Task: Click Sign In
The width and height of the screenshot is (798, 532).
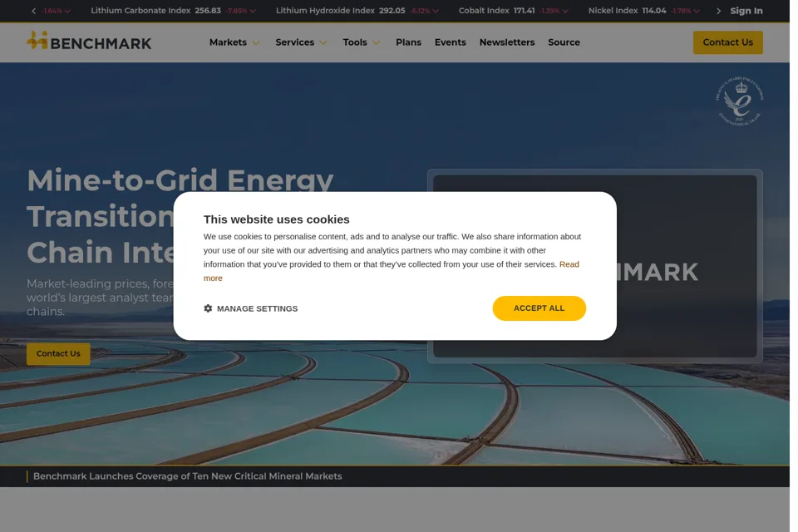Action: coord(746,11)
